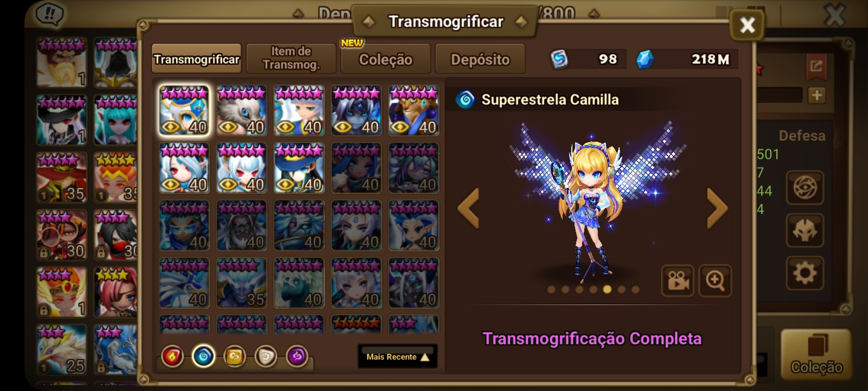Select the dark element filter icon
868x391 pixels.
[x=297, y=357]
